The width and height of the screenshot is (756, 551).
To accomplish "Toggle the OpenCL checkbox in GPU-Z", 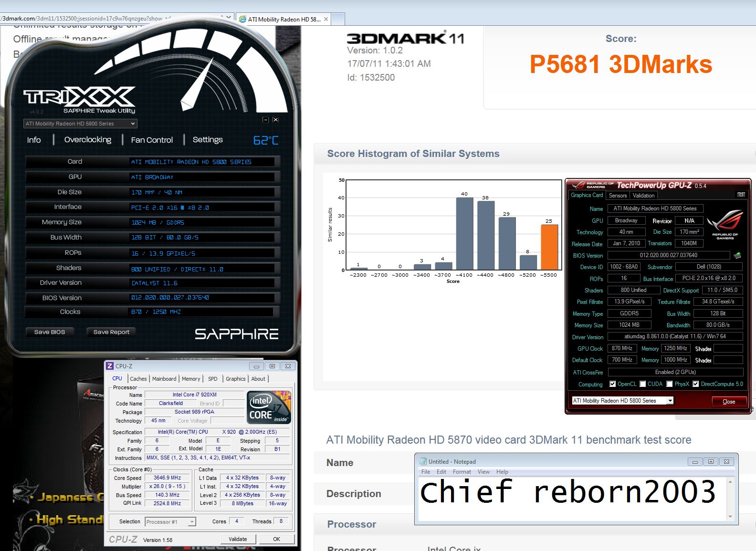I will coord(612,384).
